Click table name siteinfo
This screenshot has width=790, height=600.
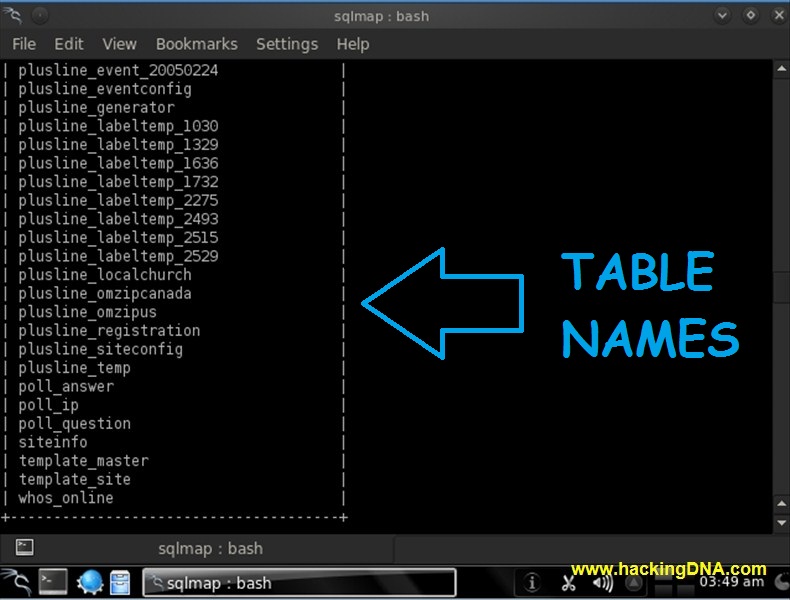pos(53,443)
